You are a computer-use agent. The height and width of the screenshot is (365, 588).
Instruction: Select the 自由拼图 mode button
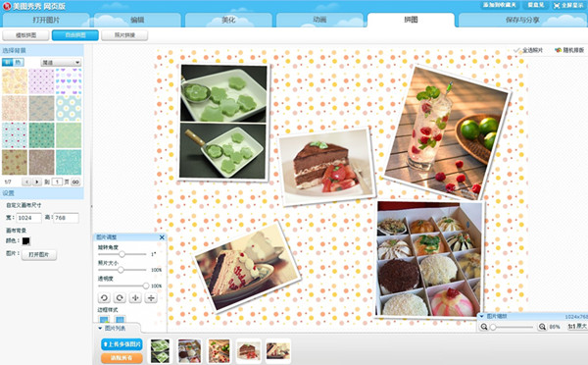[x=75, y=35]
